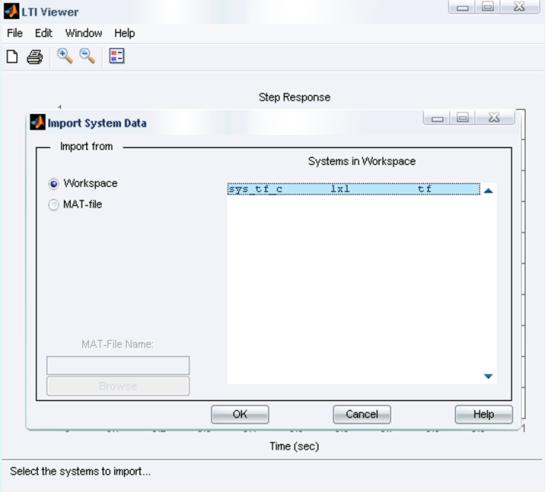
Task: Click the list scroll down arrow
Action: [x=488, y=376]
